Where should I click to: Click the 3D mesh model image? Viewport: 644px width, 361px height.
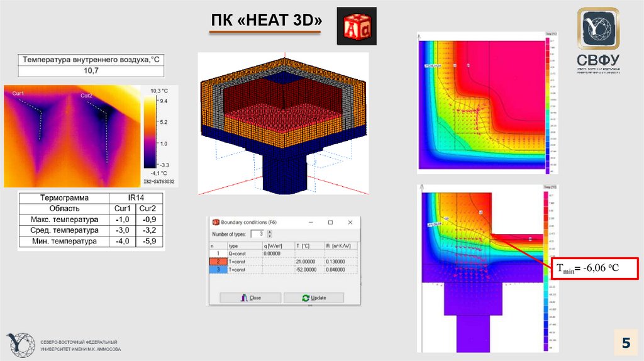[284, 123]
